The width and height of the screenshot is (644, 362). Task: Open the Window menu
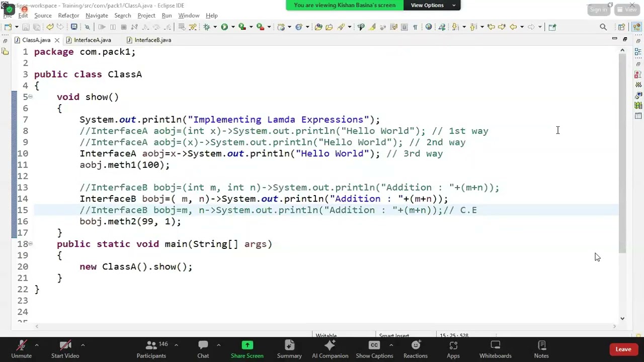pos(189,16)
